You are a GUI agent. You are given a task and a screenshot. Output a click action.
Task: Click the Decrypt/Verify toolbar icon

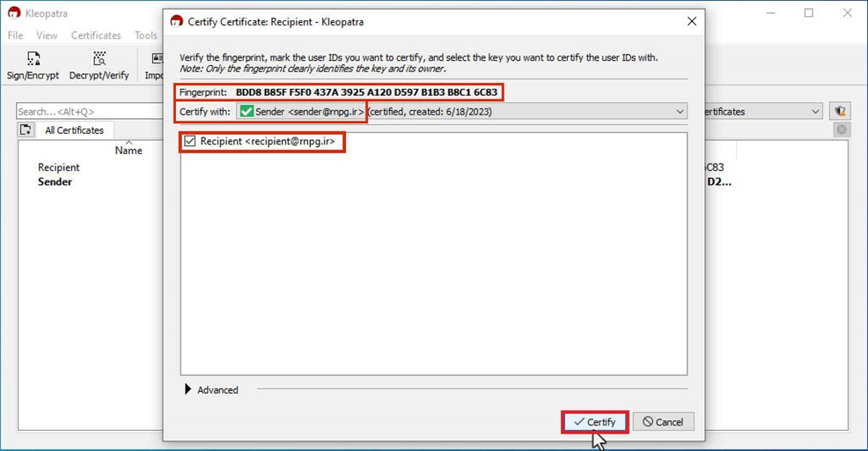click(99, 66)
